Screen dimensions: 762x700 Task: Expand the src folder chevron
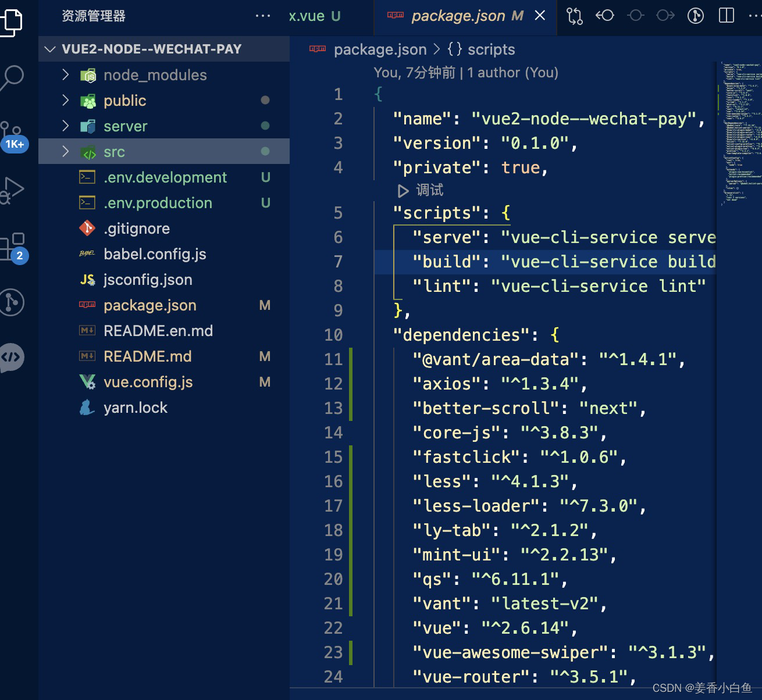(66, 152)
